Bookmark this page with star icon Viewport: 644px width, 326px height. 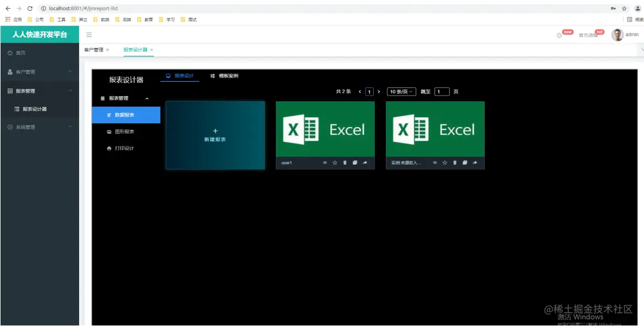pyautogui.click(x=624, y=8)
